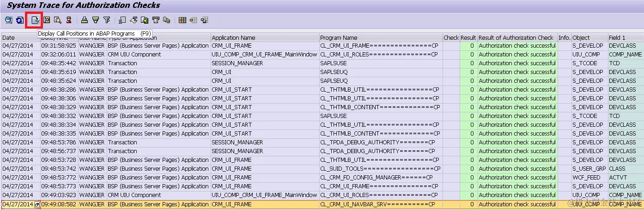Click the Result 0 cell in 09:48:53:742 row
Screen dimensions: 644x210
[468, 169]
